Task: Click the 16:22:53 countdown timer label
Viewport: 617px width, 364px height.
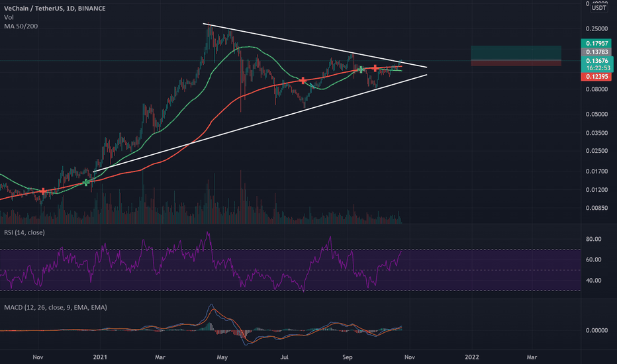Action: 598,68
